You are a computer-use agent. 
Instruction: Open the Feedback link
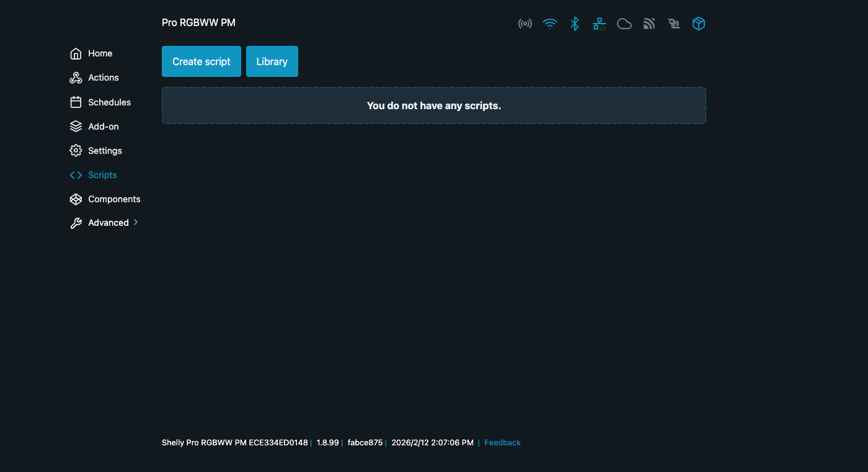502,442
